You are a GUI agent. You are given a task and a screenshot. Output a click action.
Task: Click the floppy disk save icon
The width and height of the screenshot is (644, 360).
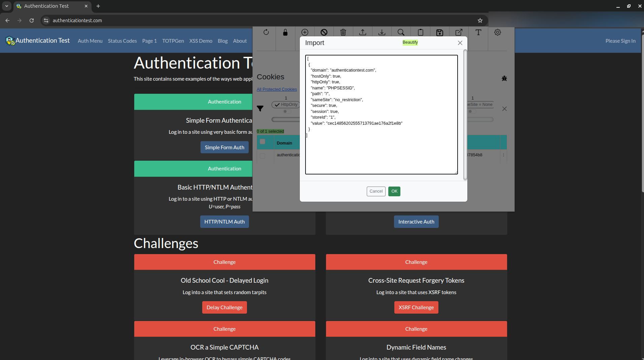[x=439, y=32]
